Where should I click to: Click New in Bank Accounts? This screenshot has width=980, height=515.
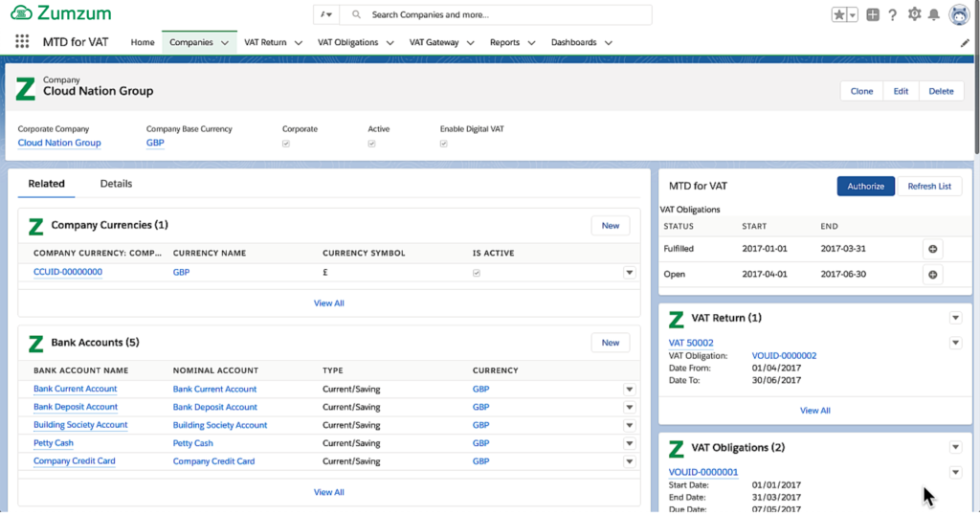[x=610, y=343]
